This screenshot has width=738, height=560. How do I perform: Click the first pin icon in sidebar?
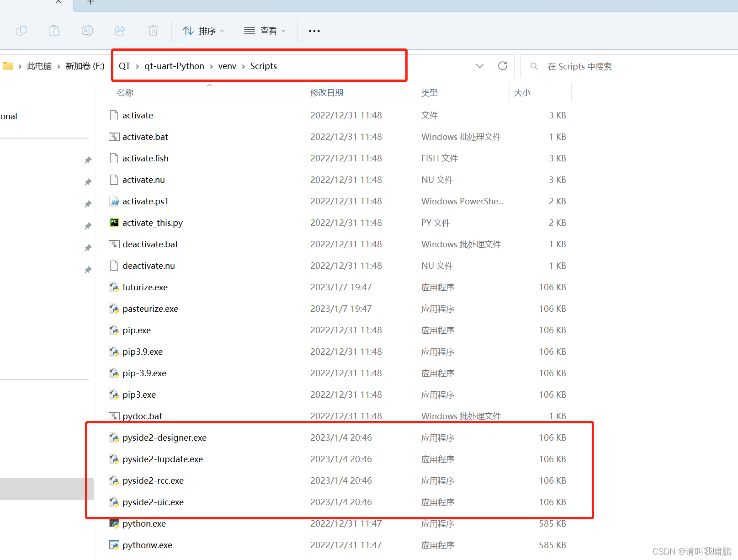[88, 160]
